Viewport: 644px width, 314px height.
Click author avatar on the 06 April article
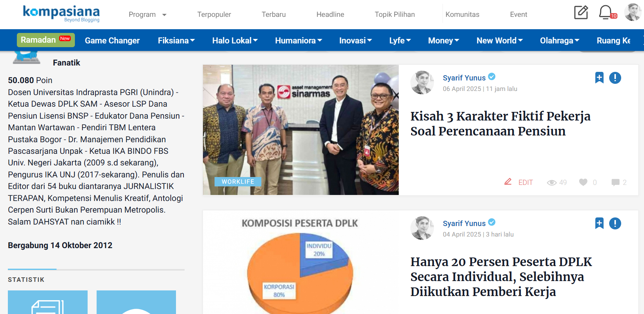click(x=422, y=82)
